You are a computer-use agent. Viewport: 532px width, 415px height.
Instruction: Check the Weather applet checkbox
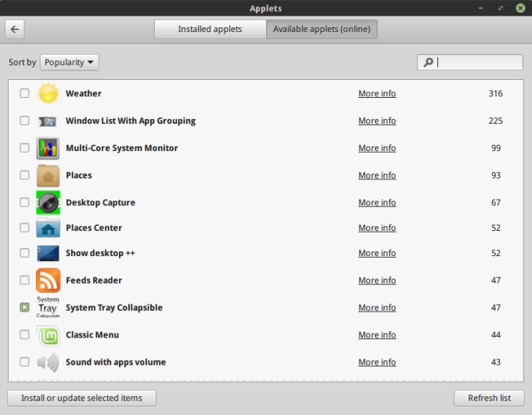click(x=24, y=93)
